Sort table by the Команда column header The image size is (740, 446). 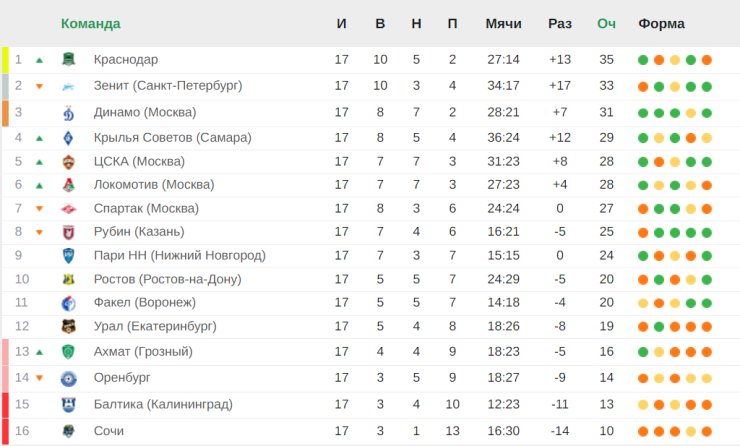(91, 24)
